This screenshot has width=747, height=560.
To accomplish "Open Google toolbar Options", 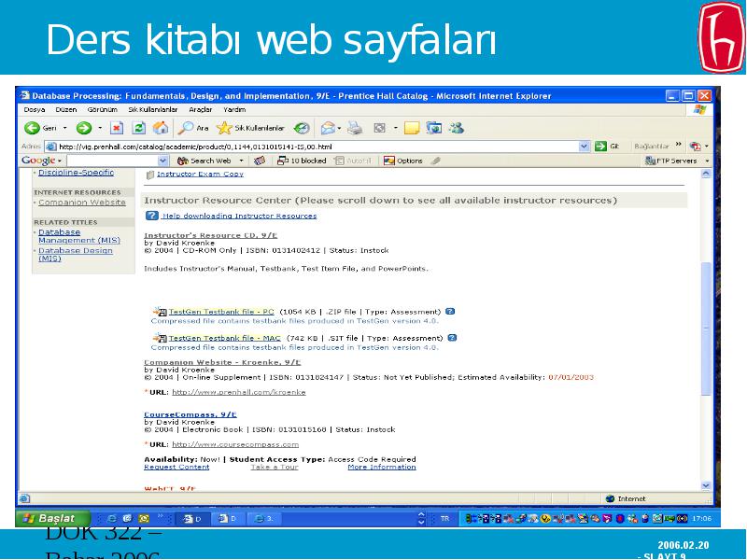I will pyautogui.click(x=403, y=161).
